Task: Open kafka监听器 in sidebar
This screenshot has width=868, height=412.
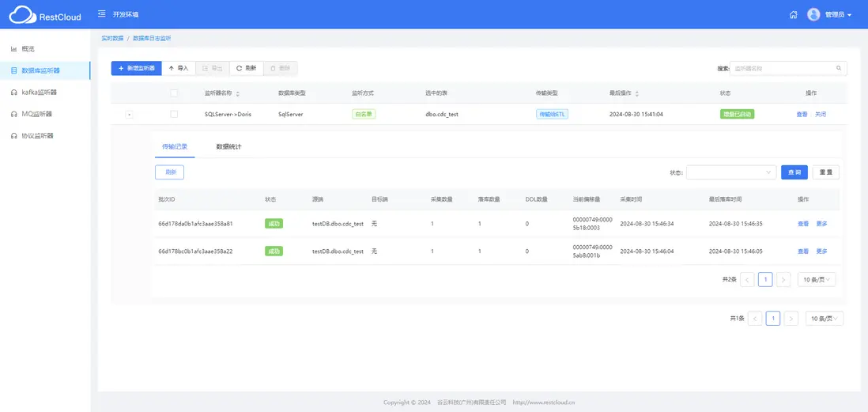Action: (40, 92)
